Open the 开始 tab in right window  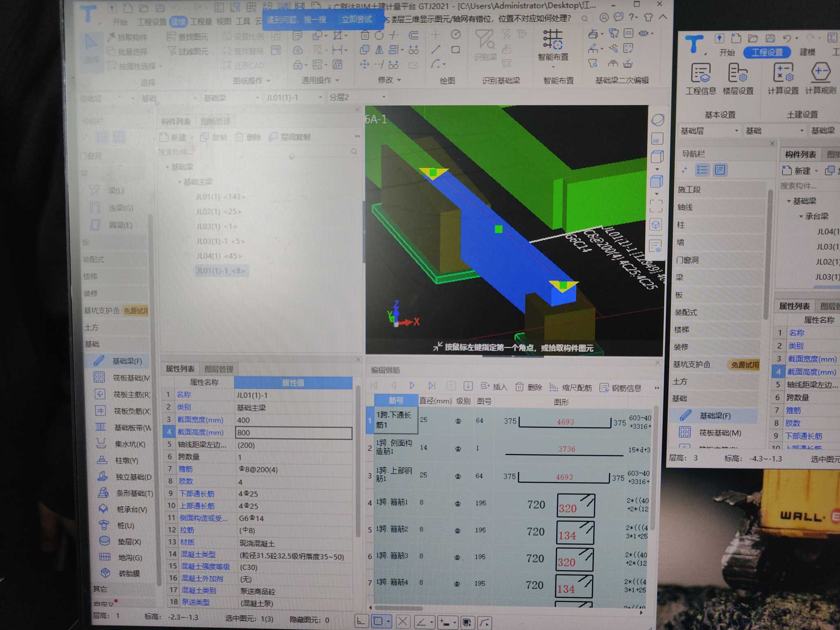tap(727, 52)
